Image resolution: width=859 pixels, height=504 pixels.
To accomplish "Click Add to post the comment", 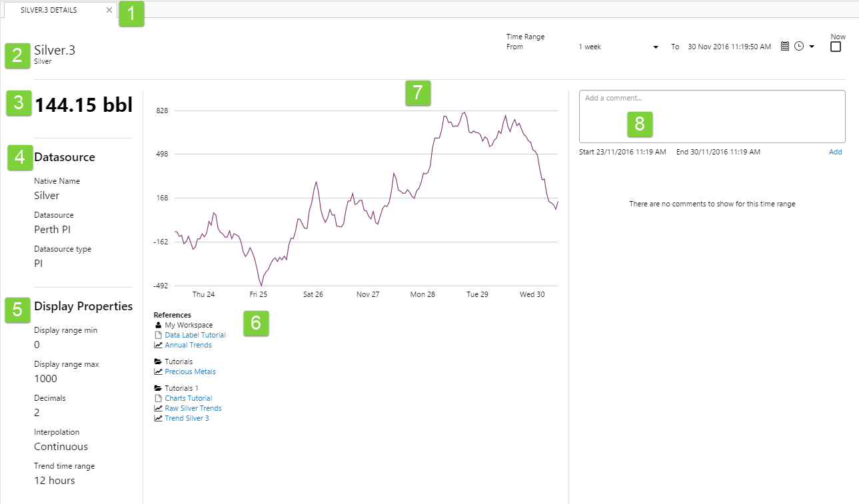I will tap(835, 152).
